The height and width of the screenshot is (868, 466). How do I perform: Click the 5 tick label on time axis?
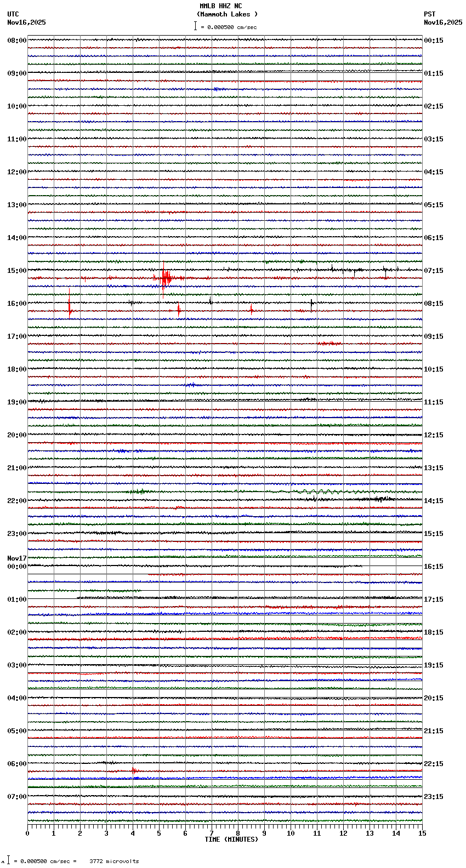click(159, 833)
